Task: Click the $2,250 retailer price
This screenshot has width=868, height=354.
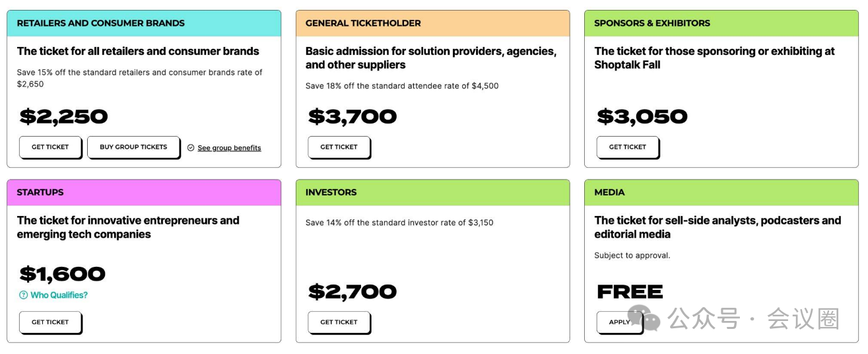Action: click(x=63, y=117)
